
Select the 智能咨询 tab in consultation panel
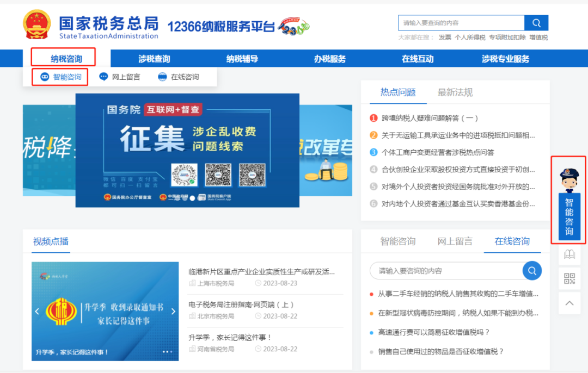coord(398,241)
